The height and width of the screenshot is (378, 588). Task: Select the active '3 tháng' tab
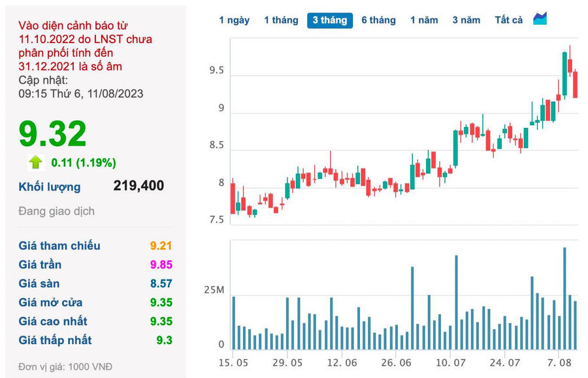pyautogui.click(x=330, y=20)
